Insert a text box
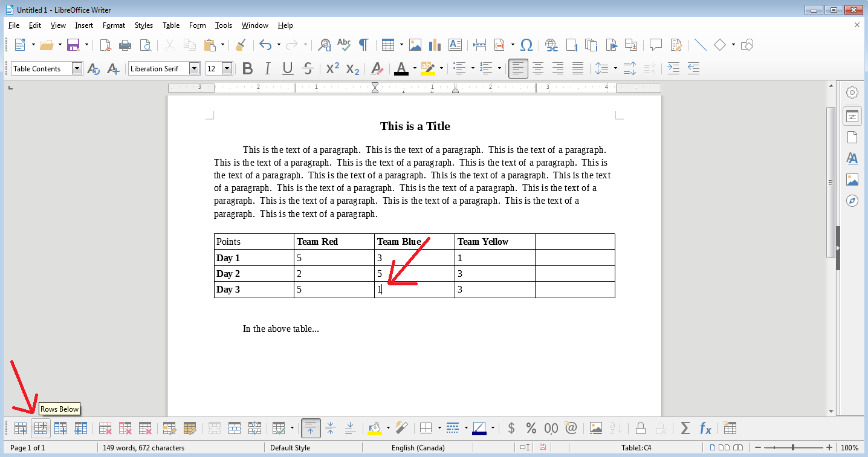This screenshot has width=868, height=457. 455,45
